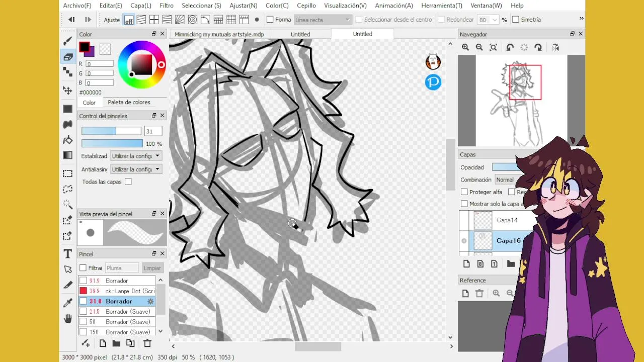
Task: Enable the concentric circle snap guide
Action: point(193,20)
